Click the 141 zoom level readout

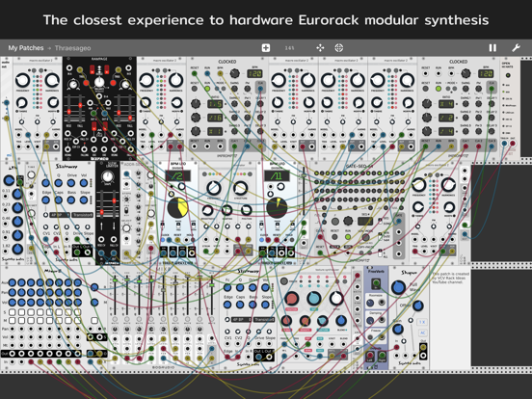(289, 48)
